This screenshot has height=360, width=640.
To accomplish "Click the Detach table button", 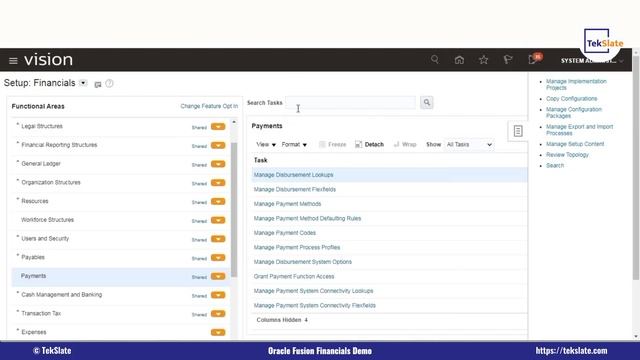I will click(x=369, y=144).
